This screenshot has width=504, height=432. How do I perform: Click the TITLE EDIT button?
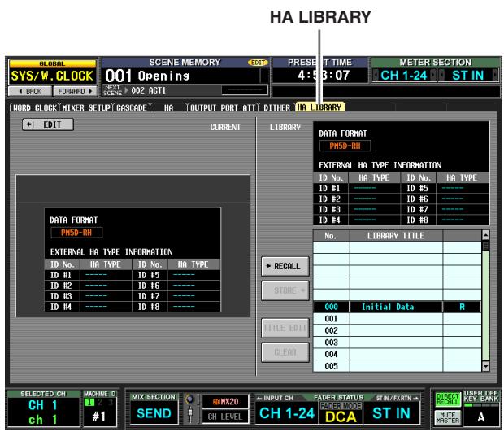[285, 328]
